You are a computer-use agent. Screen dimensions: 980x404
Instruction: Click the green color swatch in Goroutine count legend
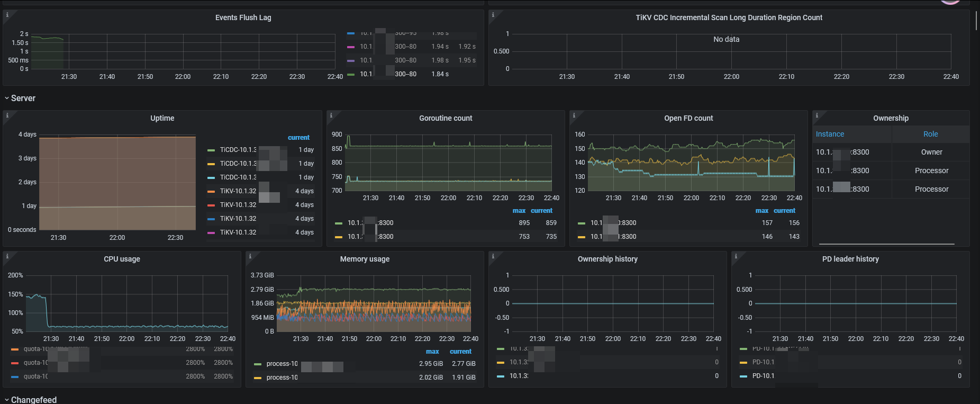click(x=339, y=223)
